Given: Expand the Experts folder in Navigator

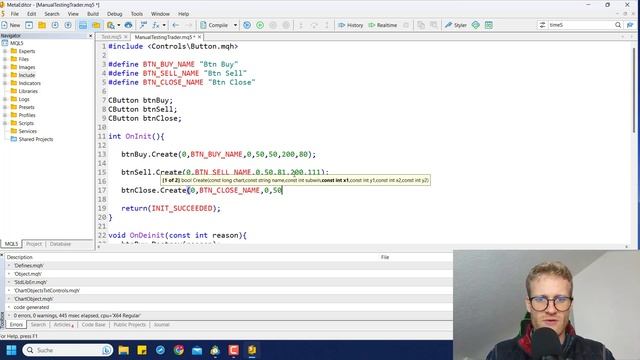Looking at the screenshot, I should tap(5, 51).
